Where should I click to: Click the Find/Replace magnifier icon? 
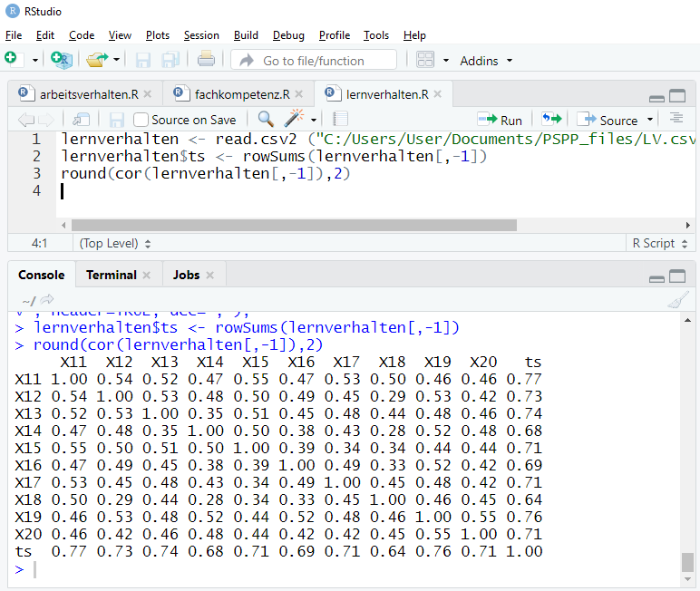coord(266,120)
